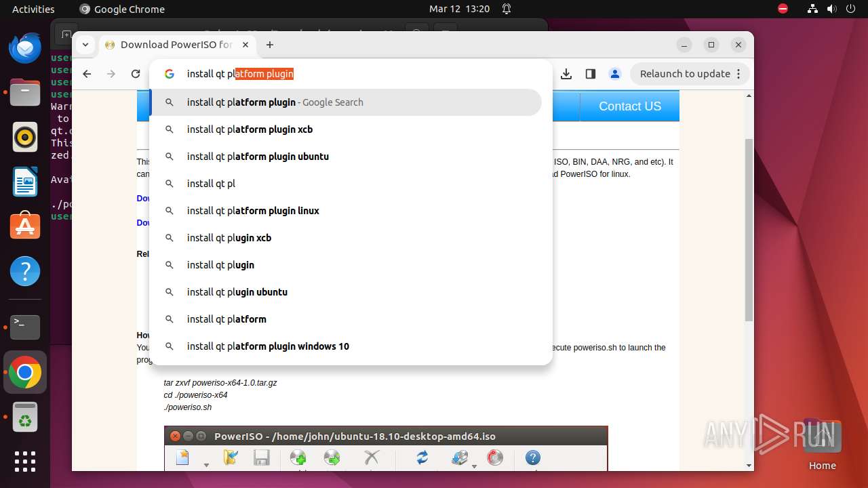Open Ubuntu Software store from dock
868x488 pixels.
[25, 226]
